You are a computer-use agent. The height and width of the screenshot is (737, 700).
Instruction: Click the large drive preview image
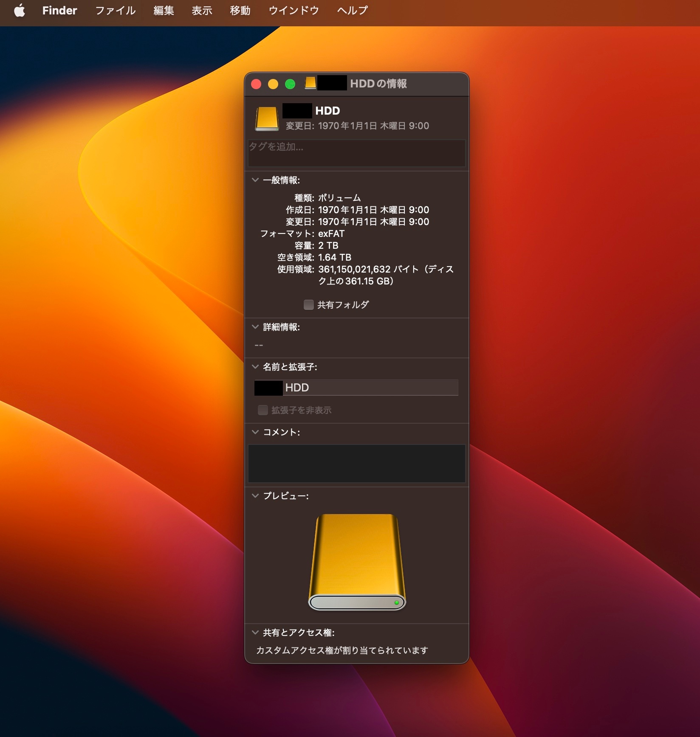coord(357,562)
